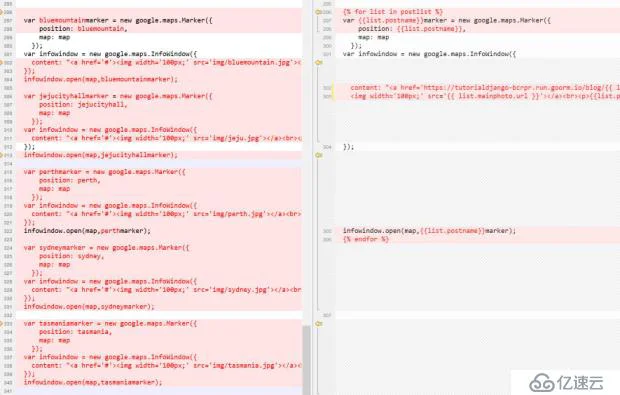This screenshot has width=620, height=395.
Task: Click content line with tutorialdjango-bcrpr.run.goorm.io URL
Action: click(485, 87)
